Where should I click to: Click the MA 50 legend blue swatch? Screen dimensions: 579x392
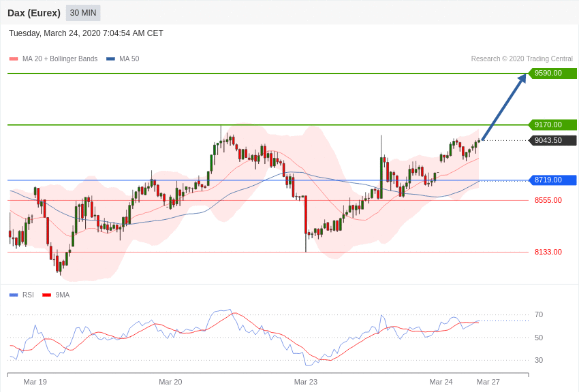point(111,59)
